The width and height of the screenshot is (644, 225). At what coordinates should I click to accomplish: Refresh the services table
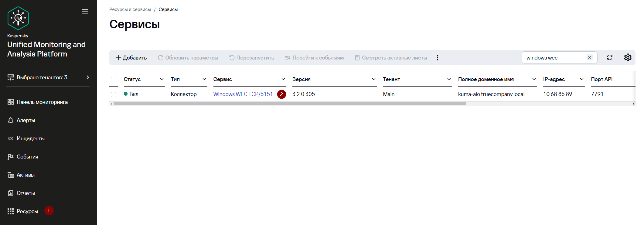(610, 58)
